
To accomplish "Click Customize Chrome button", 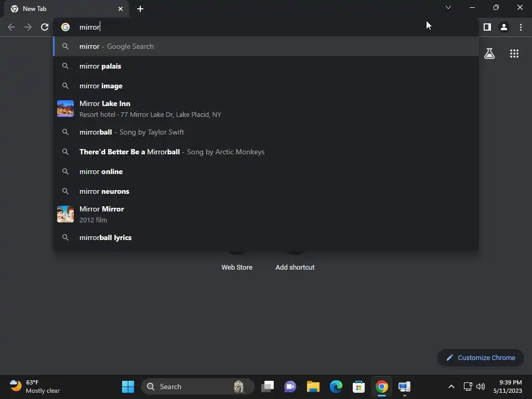I will 481,357.
